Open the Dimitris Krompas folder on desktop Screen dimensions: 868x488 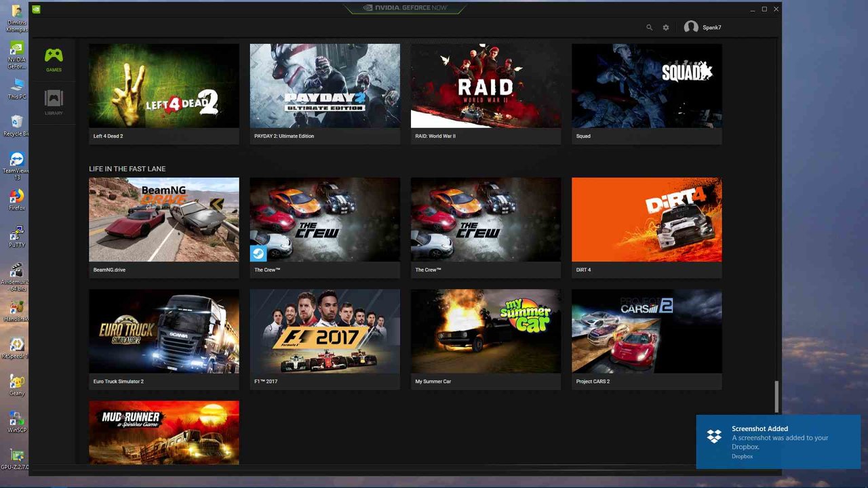point(17,19)
